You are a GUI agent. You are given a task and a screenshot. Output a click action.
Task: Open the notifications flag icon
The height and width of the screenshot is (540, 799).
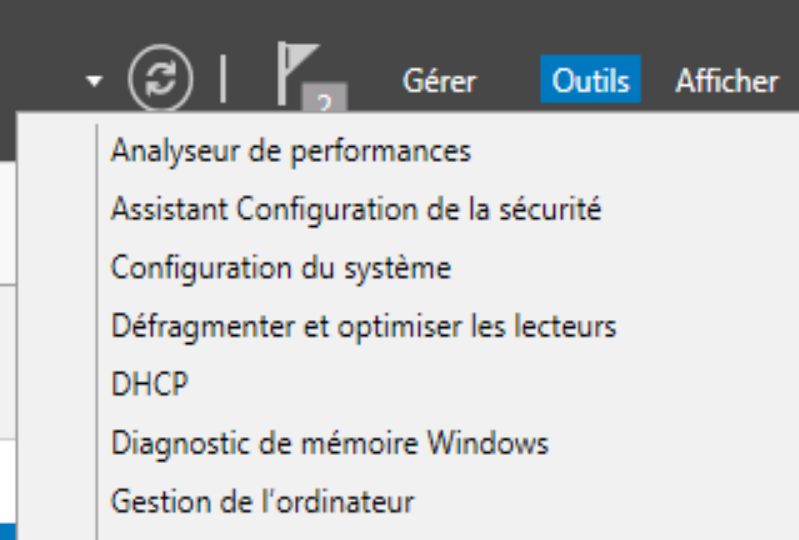click(x=298, y=74)
